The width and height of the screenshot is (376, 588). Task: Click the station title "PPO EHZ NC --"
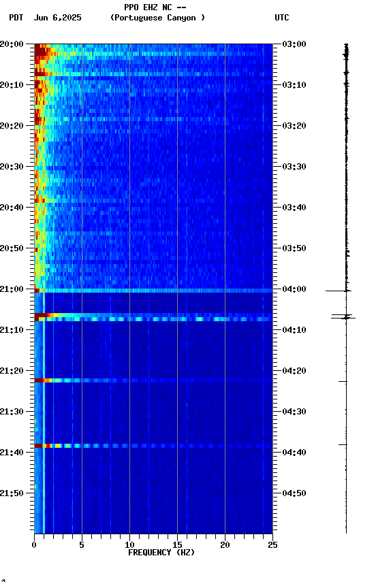155,7
